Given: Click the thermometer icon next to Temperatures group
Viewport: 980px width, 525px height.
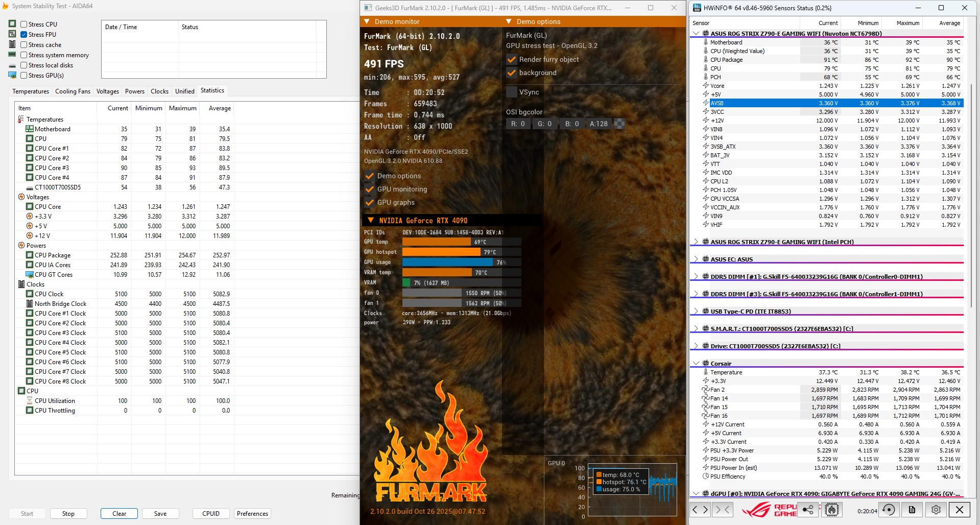Looking at the screenshot, I should [21, 120].
